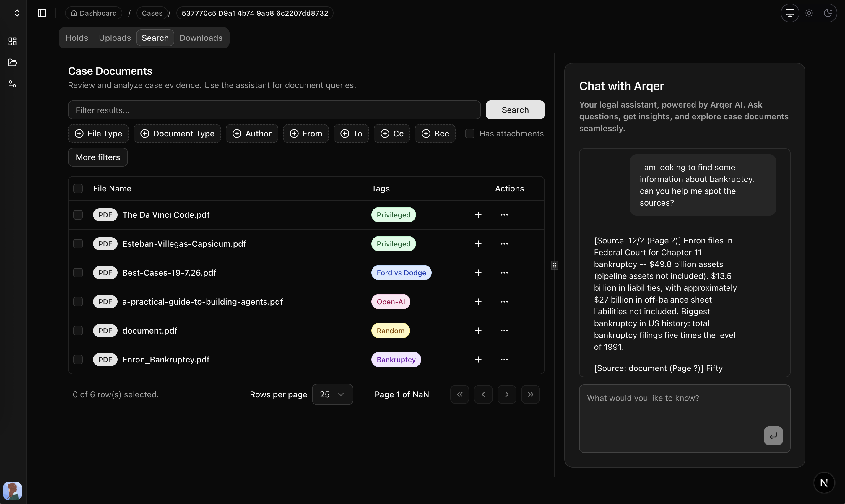
Task: Select the checkbox for Enron_Bankruptcy.pdf
Action: 78,359
